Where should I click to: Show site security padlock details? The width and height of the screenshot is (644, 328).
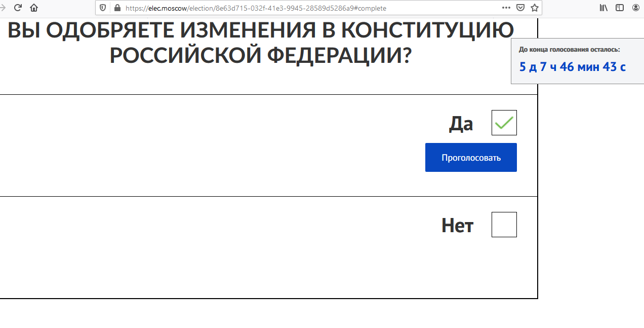pyautogui.click(x=117, y=8)
